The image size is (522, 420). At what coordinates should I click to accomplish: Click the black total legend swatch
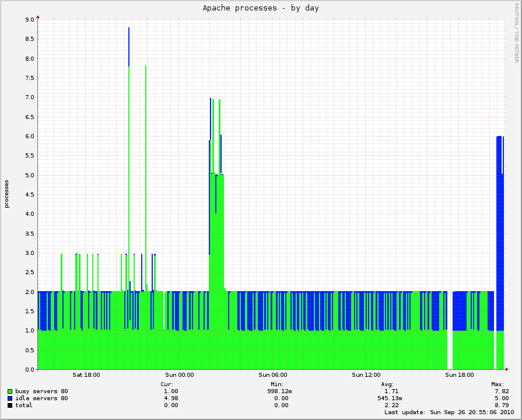pyautogui.click(x=10, y=405)
